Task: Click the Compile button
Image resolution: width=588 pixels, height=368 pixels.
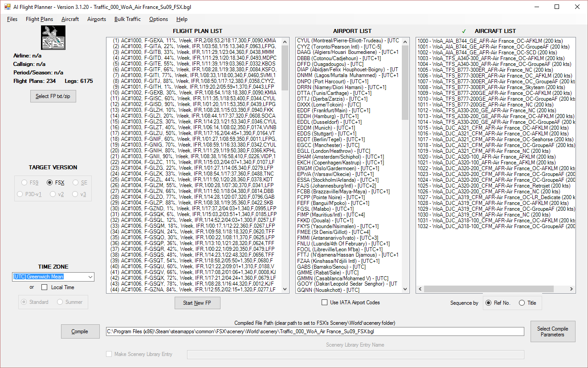Action: tap(80, 331)
